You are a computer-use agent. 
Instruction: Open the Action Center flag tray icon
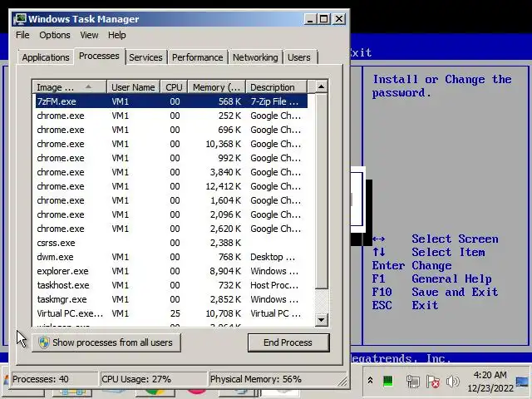(433, 382)
